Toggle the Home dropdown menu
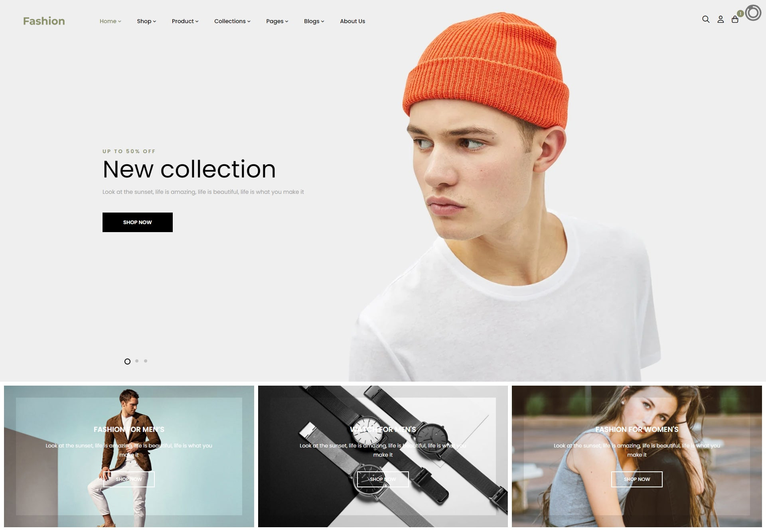Screen dimensions: 766x532 (111, 21)
